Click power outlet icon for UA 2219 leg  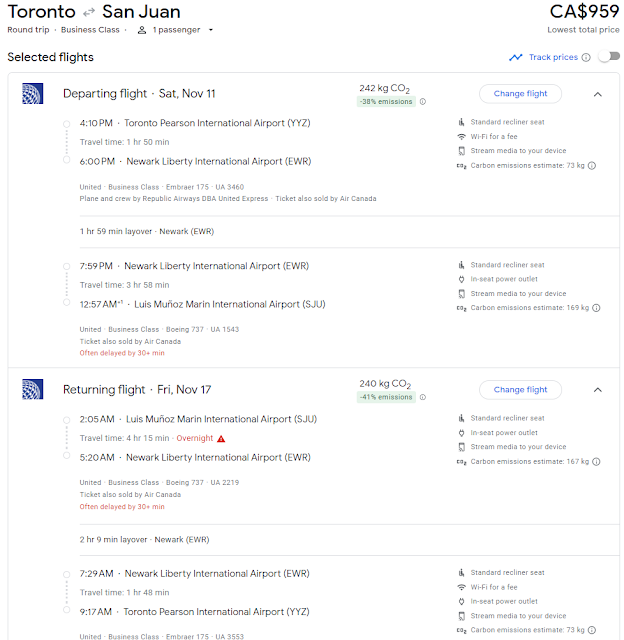(461, 433)
